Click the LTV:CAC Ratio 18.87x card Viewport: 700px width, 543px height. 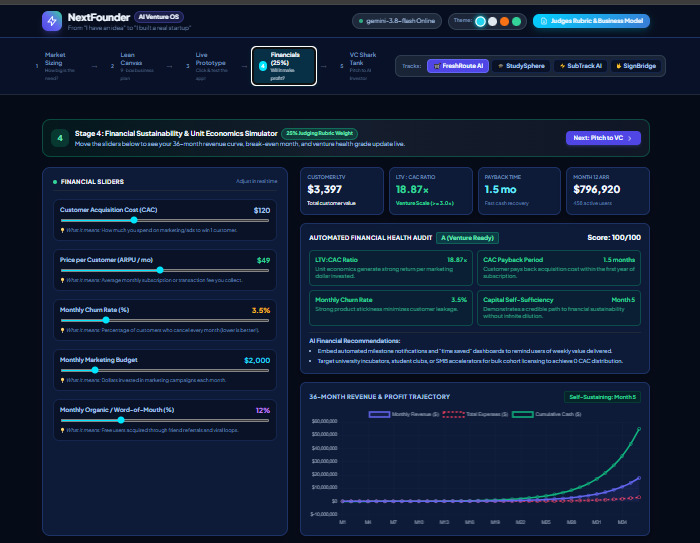pos(431,191)
